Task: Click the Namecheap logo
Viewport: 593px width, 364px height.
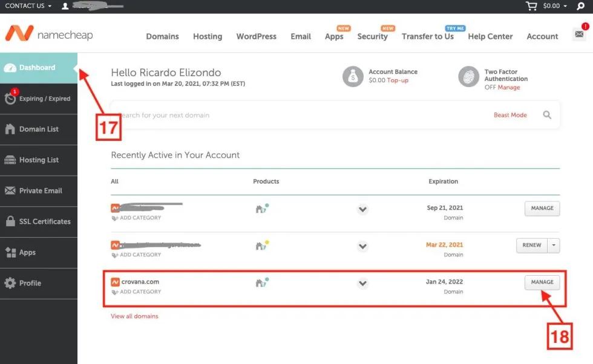Action: [49, 34]
